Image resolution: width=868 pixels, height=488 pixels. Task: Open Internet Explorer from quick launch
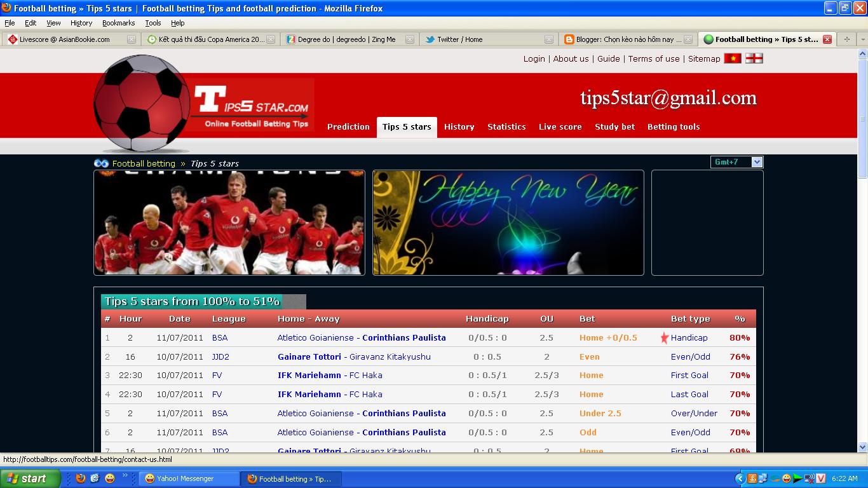(95, 478)
